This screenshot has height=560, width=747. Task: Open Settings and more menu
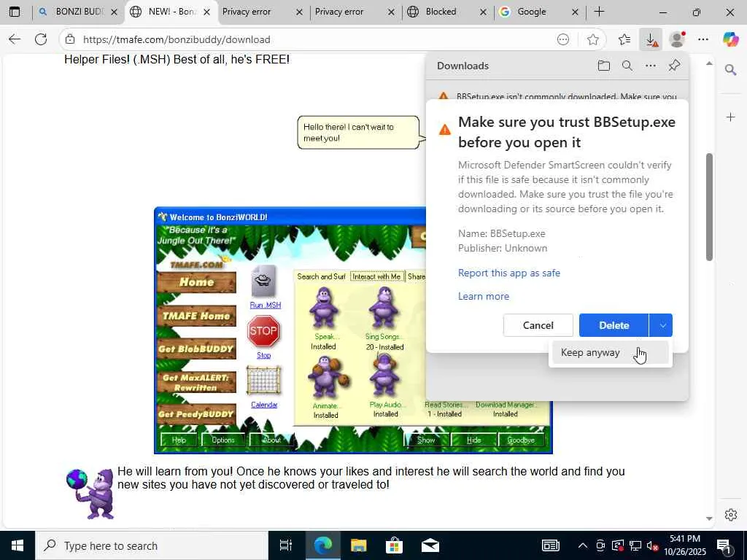tap(703, 39)
